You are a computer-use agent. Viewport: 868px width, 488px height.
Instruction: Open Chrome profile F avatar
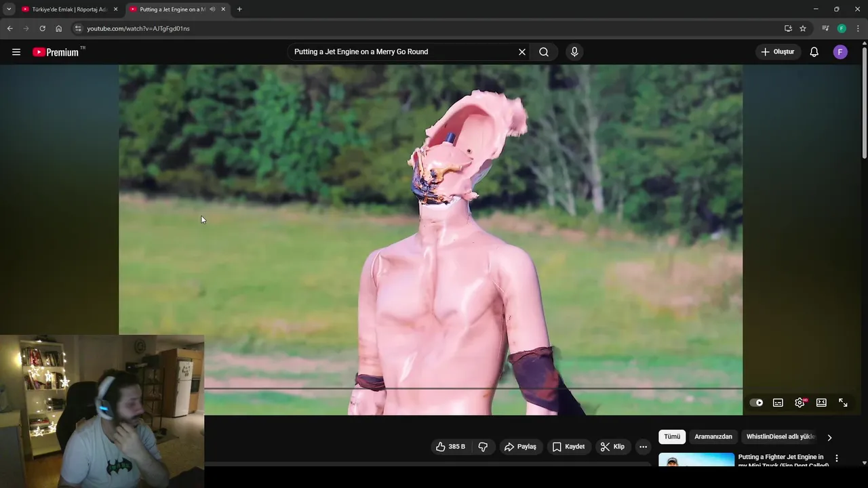842,28
